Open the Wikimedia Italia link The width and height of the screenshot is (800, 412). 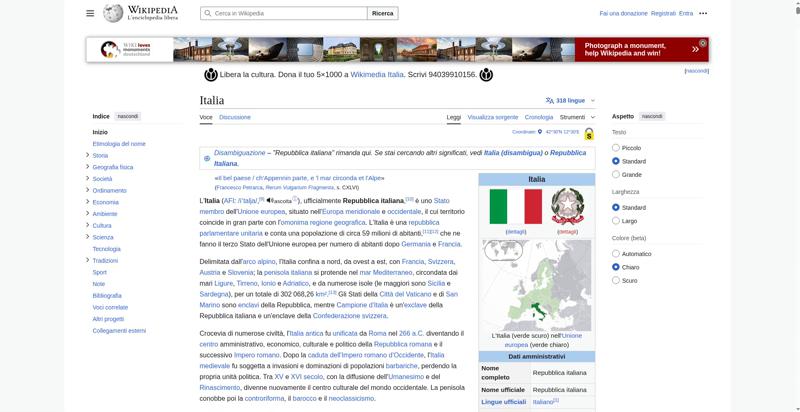[x=377, y=75]
